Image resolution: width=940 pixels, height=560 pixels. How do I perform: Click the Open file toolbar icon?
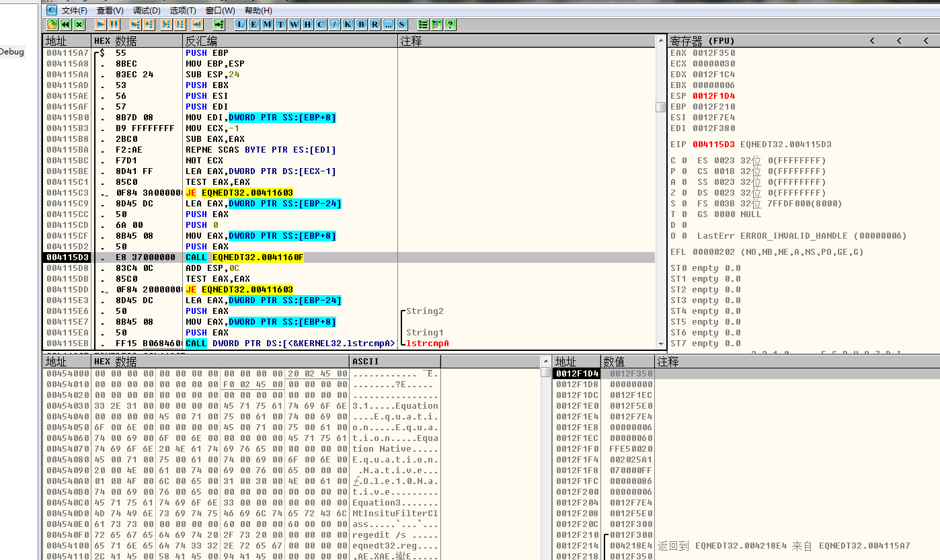click(x=52, y=24)
